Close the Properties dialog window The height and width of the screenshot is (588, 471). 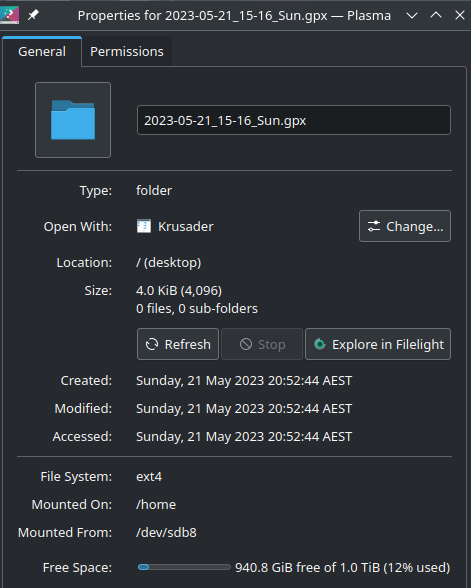coord(460,15)
